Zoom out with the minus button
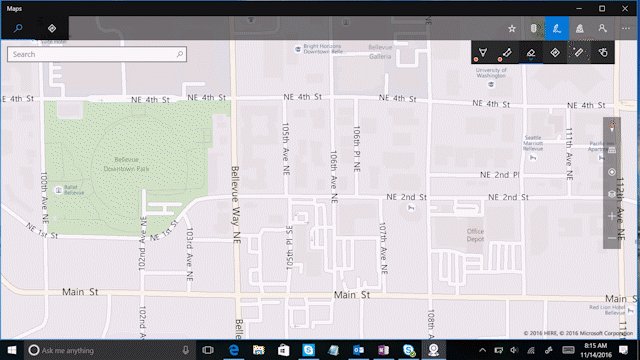640x360 pixels. tap(612, 238)
